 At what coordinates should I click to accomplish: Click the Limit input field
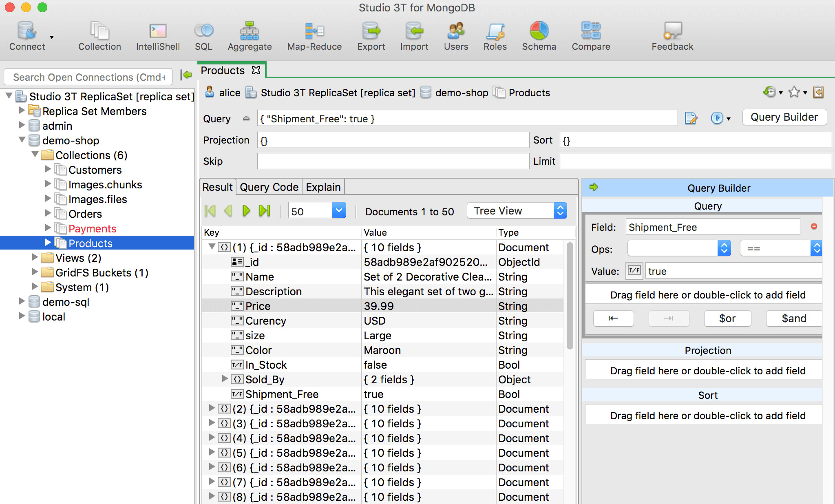point(696,161)
